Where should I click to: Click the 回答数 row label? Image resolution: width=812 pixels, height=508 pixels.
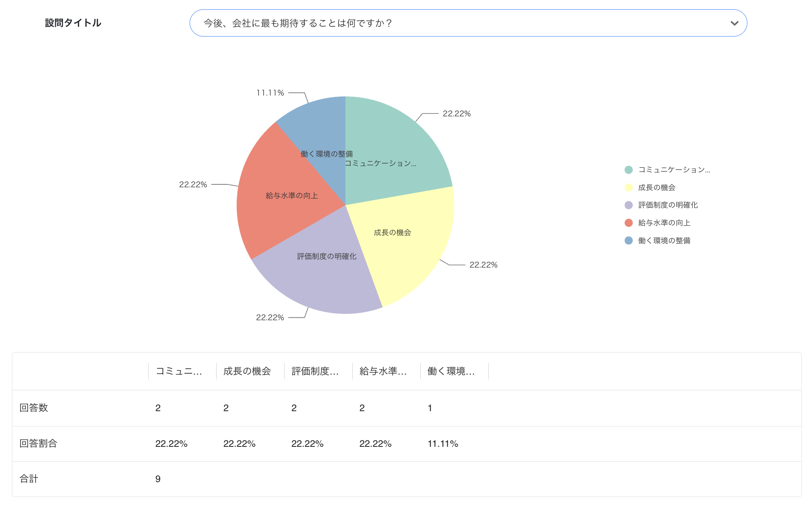pyautogui.click(x=34, y=408)
